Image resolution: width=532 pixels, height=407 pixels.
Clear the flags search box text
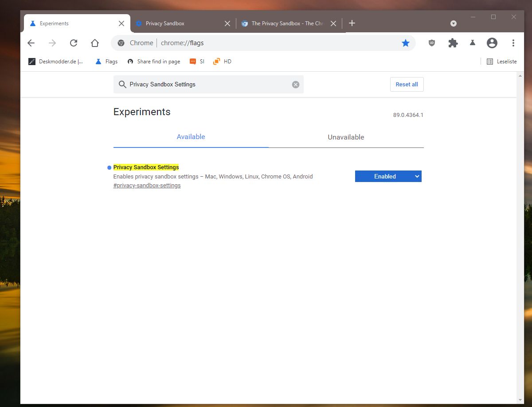(296, 85)
